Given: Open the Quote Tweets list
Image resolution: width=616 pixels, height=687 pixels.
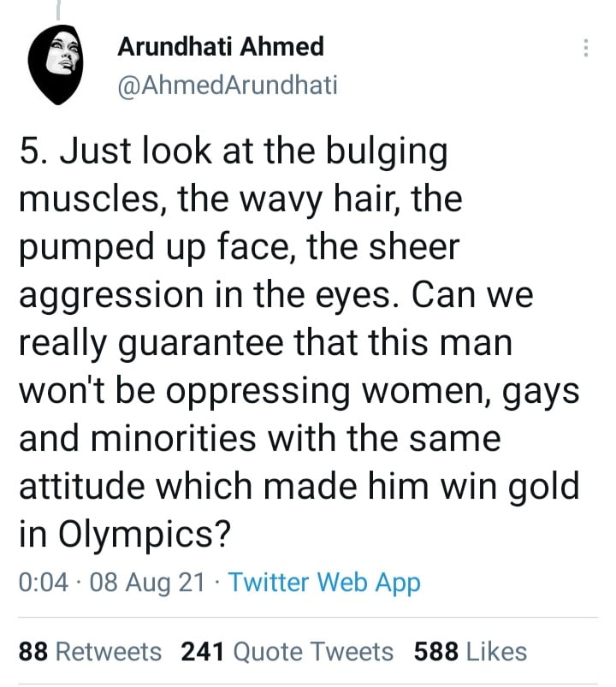Looking at the screenshot, I should (313, 652).
